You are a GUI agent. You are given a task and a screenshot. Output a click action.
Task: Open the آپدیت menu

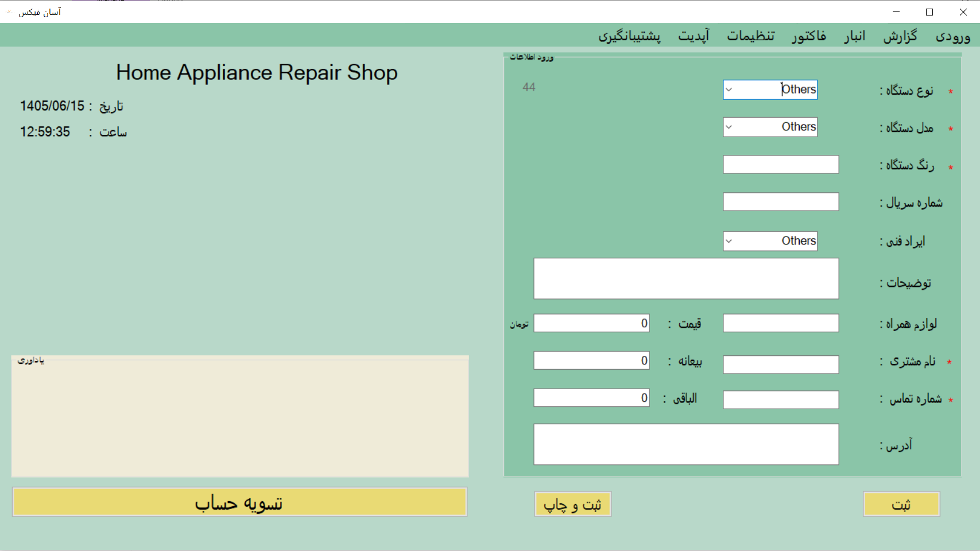[694, 36]
